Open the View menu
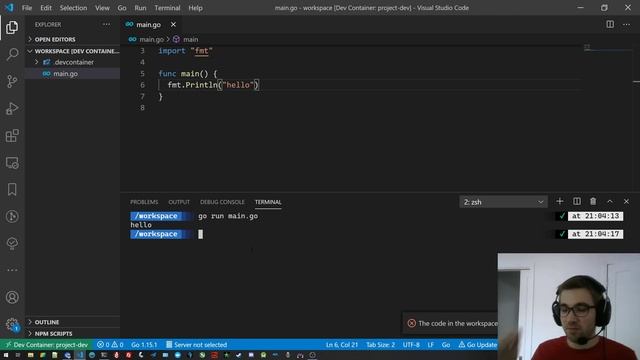This screenshot has width=640, height=360. click(102, 8)
